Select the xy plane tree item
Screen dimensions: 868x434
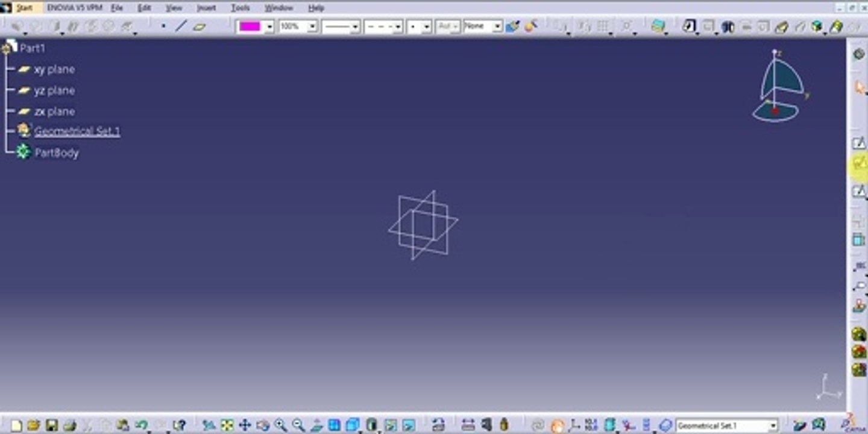click(x=54, y=69)
